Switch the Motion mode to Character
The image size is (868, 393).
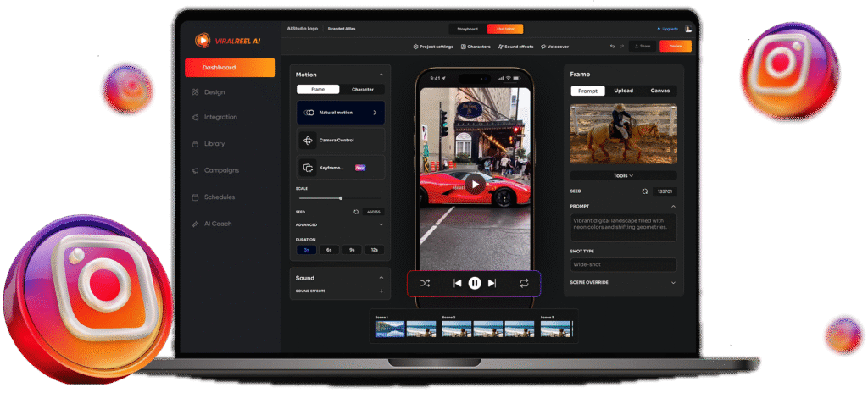[x=362, y=89]
